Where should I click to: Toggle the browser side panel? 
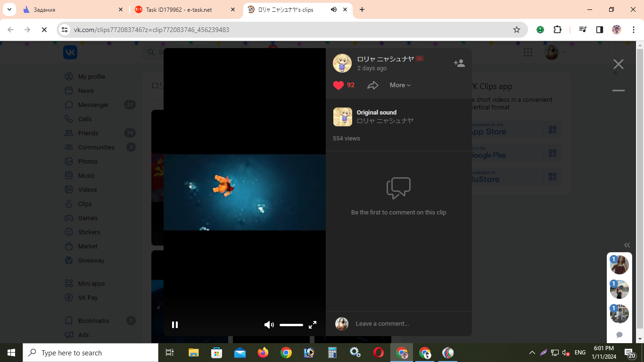point(600,30)
